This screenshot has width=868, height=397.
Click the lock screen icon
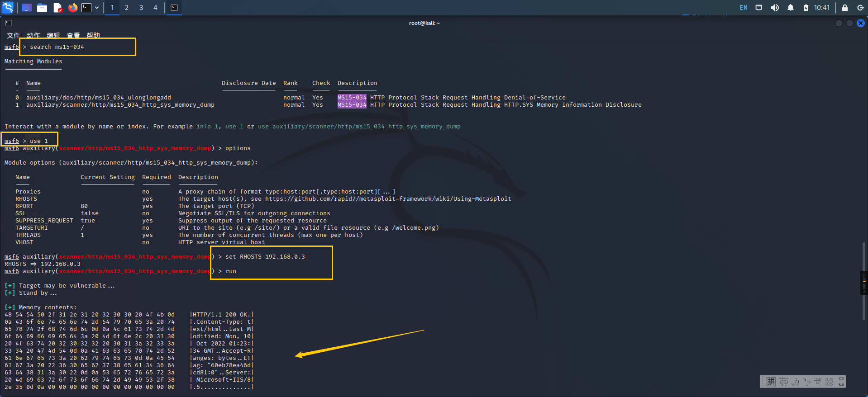845,8
